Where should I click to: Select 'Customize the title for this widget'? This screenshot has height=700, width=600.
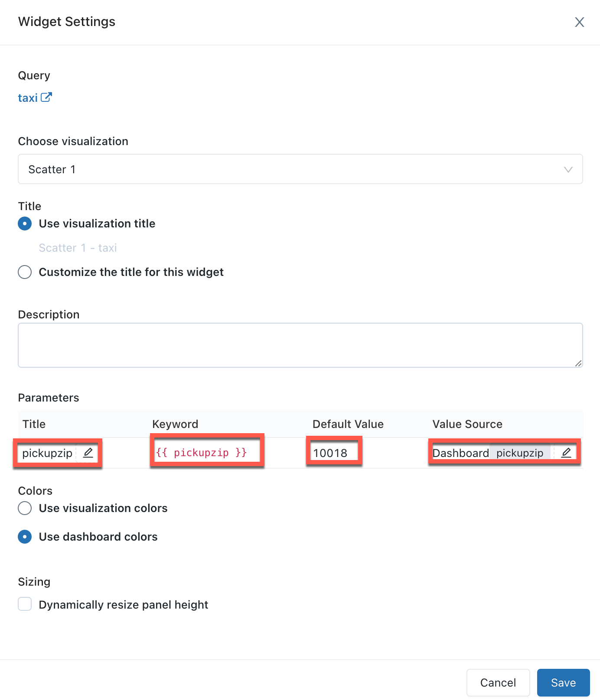pyautogui.click(x=25, y=272)
